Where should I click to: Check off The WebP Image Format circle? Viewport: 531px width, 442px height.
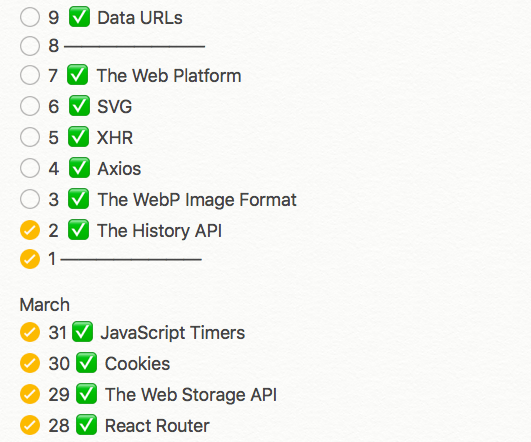click(x=30, y=199)
